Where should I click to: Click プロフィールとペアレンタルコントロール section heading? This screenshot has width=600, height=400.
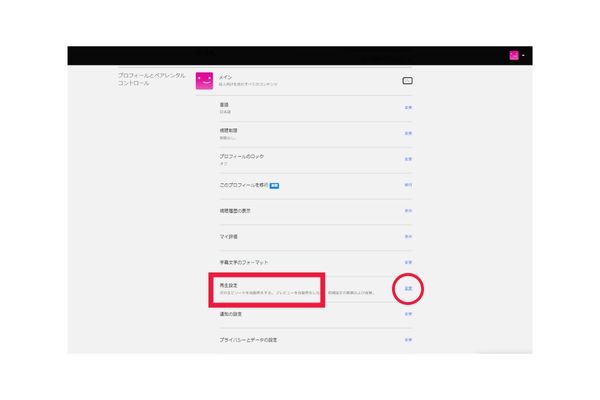click(150, 80)
